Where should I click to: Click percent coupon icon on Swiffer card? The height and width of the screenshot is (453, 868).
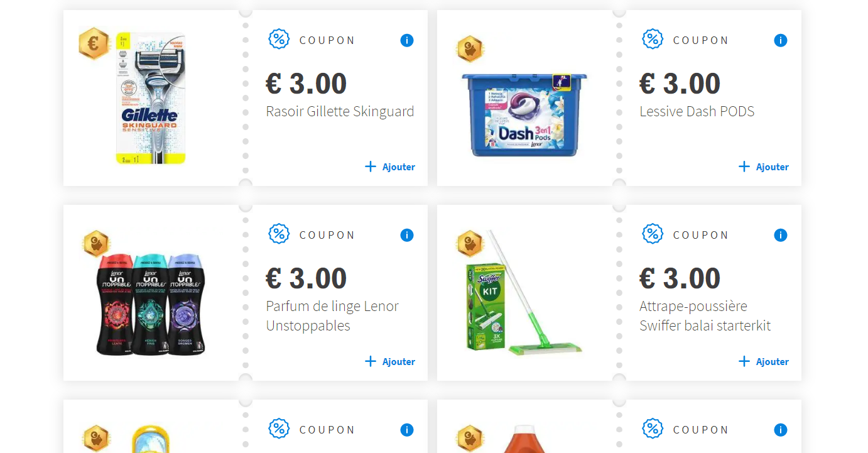653,234
